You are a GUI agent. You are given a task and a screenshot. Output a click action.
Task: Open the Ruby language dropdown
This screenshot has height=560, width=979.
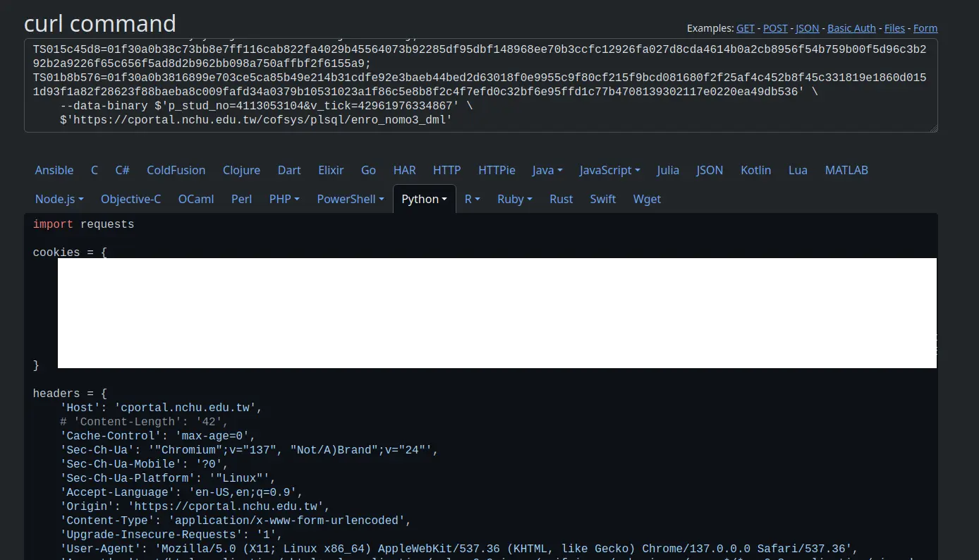[x=514, y=199]
